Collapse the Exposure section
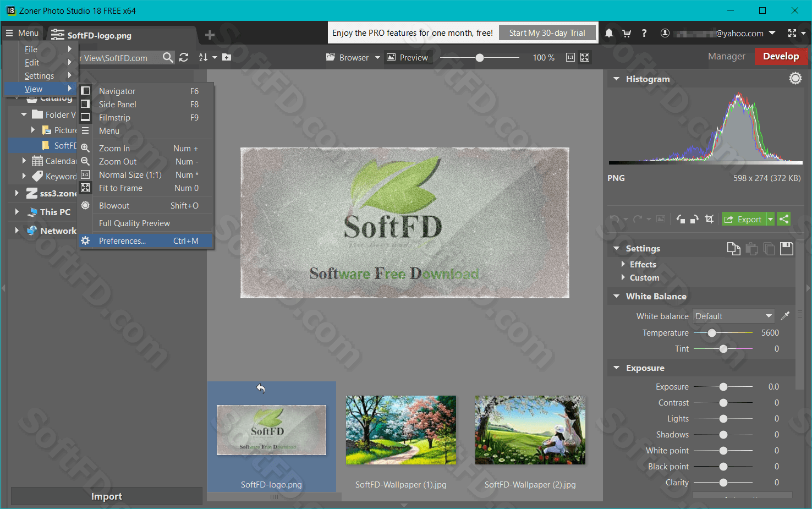 (x=617, y=368)
